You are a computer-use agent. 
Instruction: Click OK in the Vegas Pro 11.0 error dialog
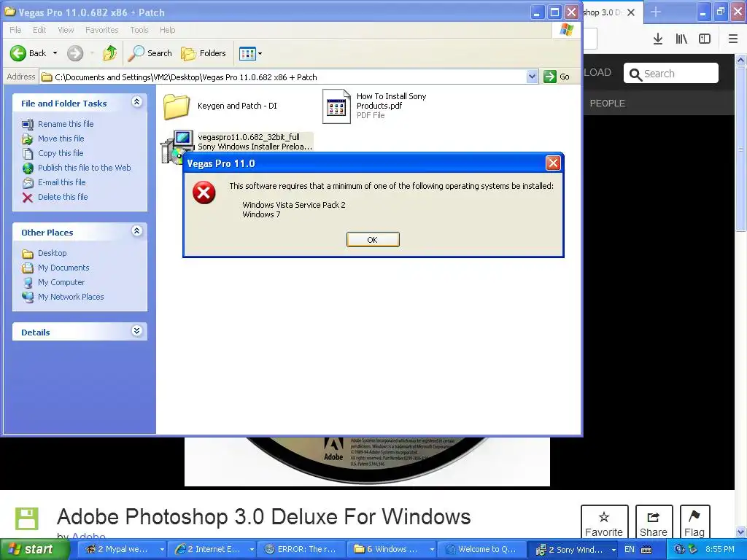(x=373, y=239)
